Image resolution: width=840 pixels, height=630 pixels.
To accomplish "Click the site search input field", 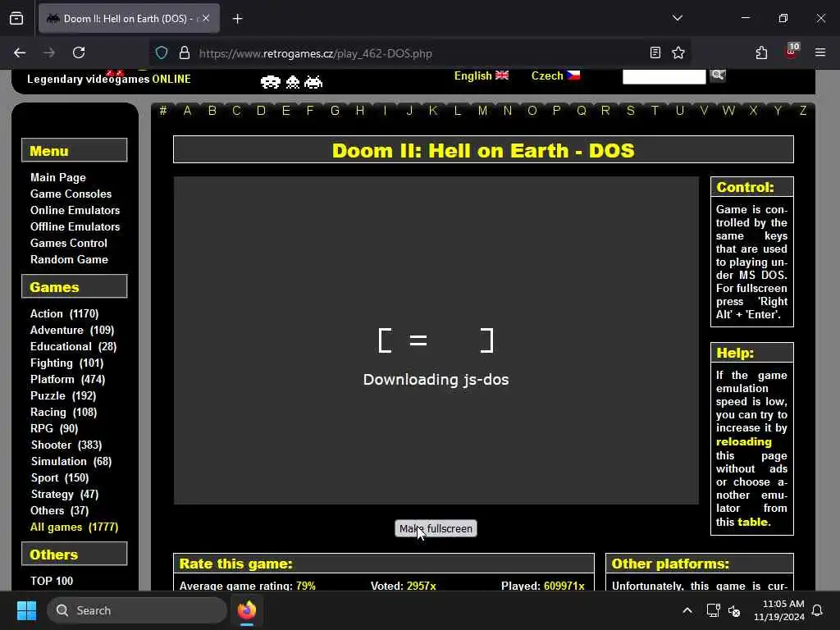I will pos(664,76).
